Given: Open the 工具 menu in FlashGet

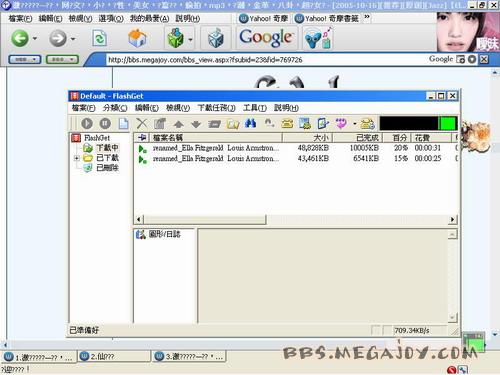Looking at the screenshot, I should click(x=255, y=108).
